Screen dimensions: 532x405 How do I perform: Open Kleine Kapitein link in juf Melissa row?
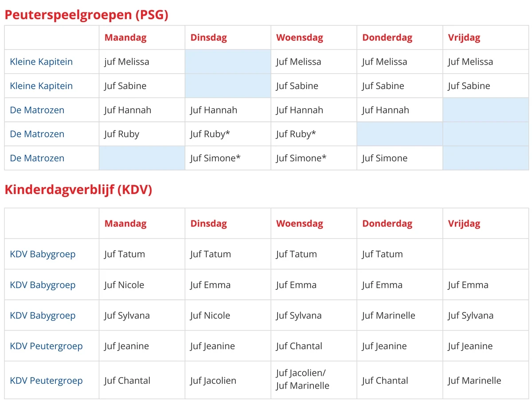click(41, 62)
